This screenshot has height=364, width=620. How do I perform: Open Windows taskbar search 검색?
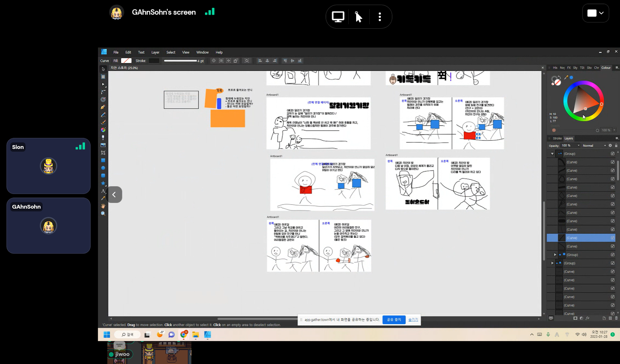pyautogui.click(x=127, y=335)
